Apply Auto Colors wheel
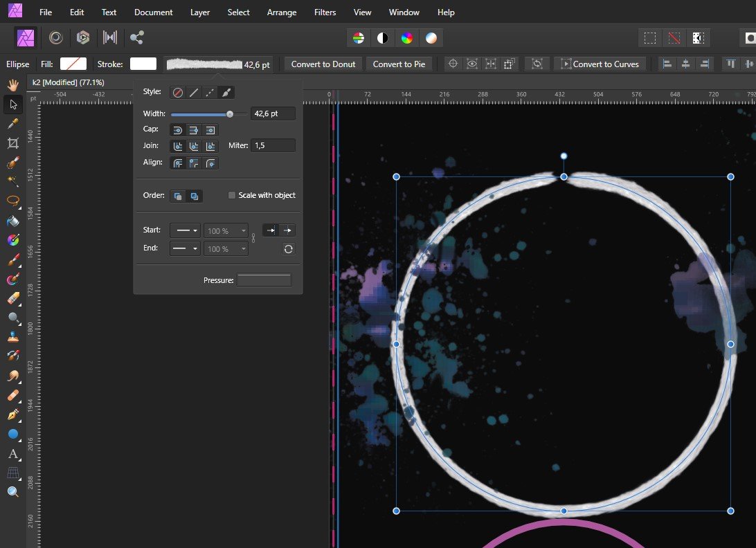 point(407,38)
